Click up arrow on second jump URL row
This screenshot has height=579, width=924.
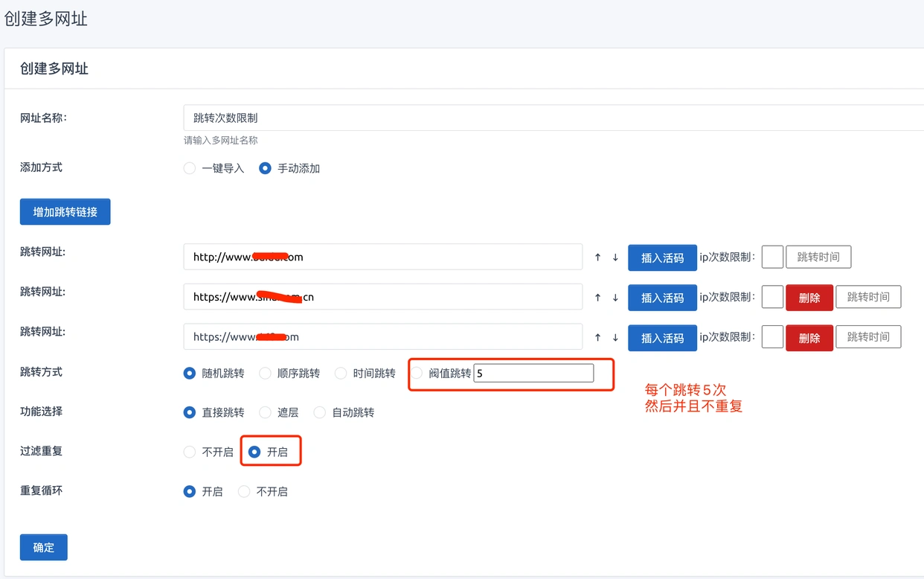tap(597, 298)
